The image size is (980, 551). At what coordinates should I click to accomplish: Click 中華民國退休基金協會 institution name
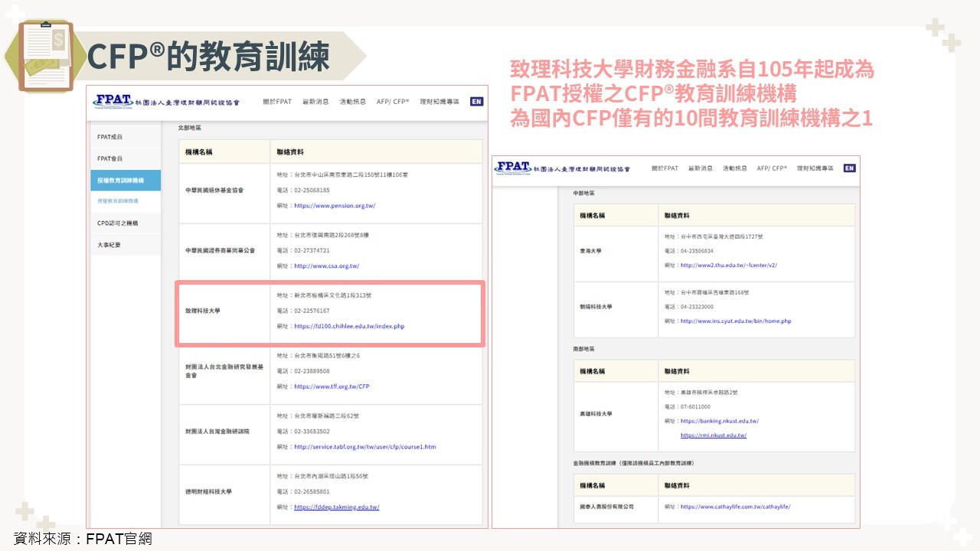pos(214,190)
